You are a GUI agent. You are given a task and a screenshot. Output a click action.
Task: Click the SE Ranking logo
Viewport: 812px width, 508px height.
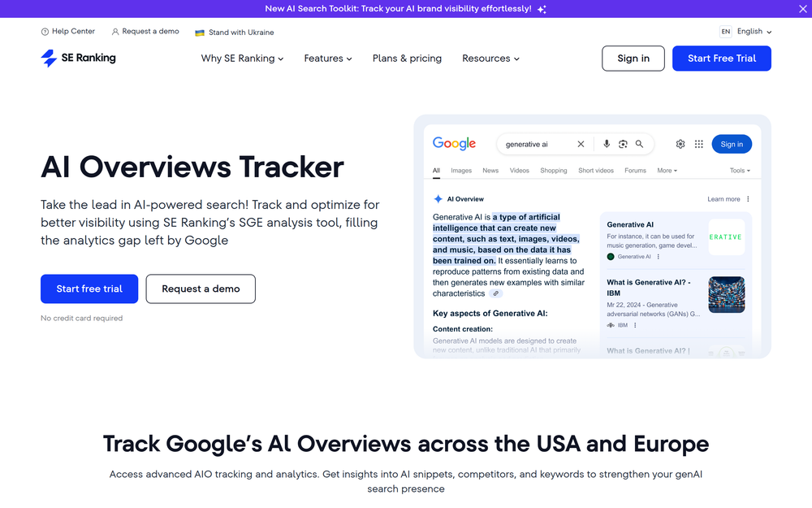pos(78,58)
